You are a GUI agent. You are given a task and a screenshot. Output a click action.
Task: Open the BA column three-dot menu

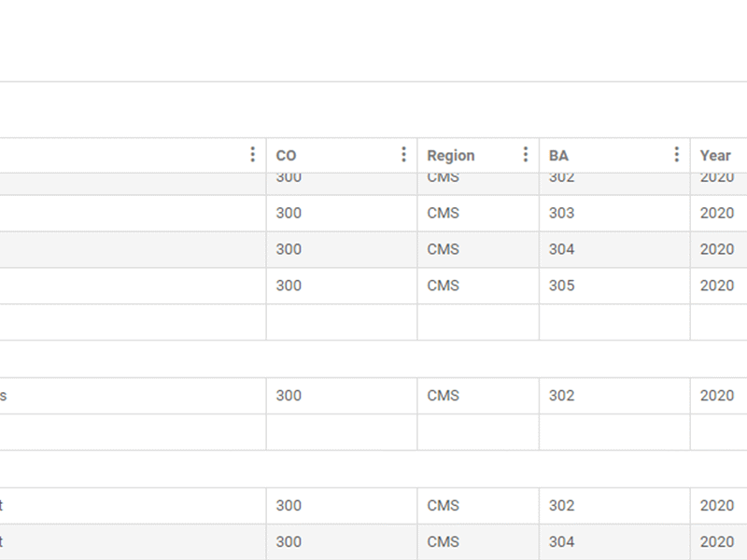(676, 154)
